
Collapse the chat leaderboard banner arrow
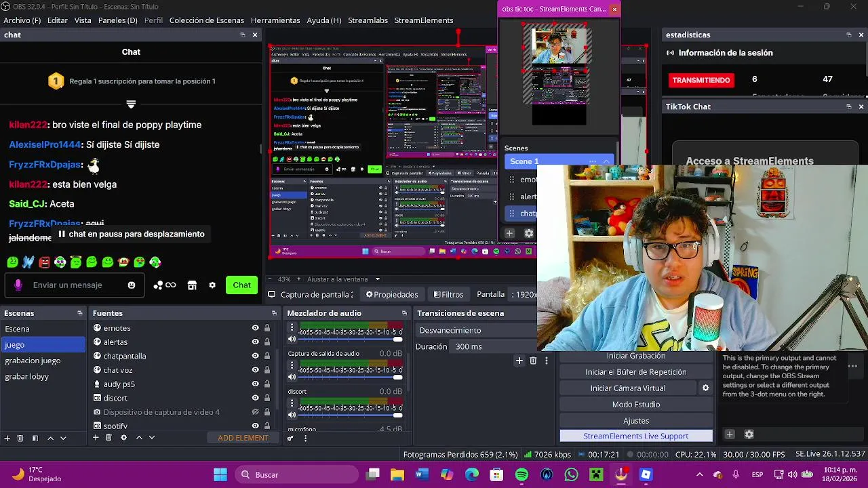(131, 104)
